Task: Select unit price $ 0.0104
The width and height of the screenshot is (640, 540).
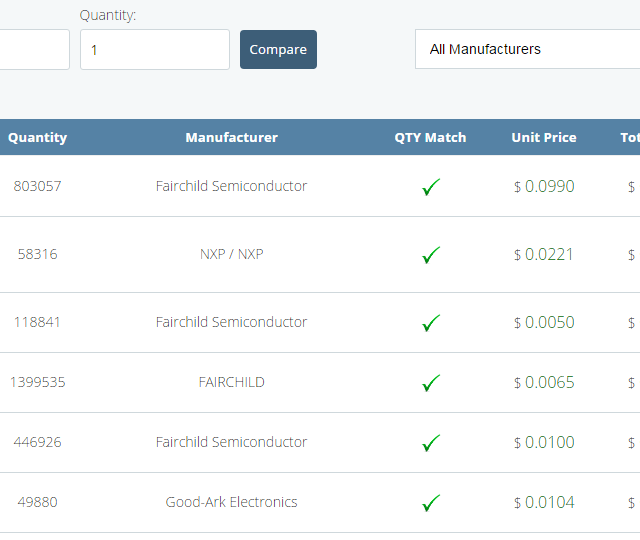Action: click(544, 502)
